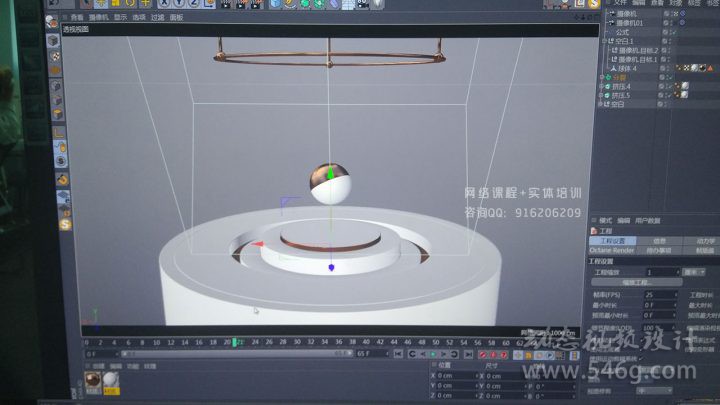Select the Rotate tool in top toolbar
This screenshot has height=405, width=720.
point(128,4)
